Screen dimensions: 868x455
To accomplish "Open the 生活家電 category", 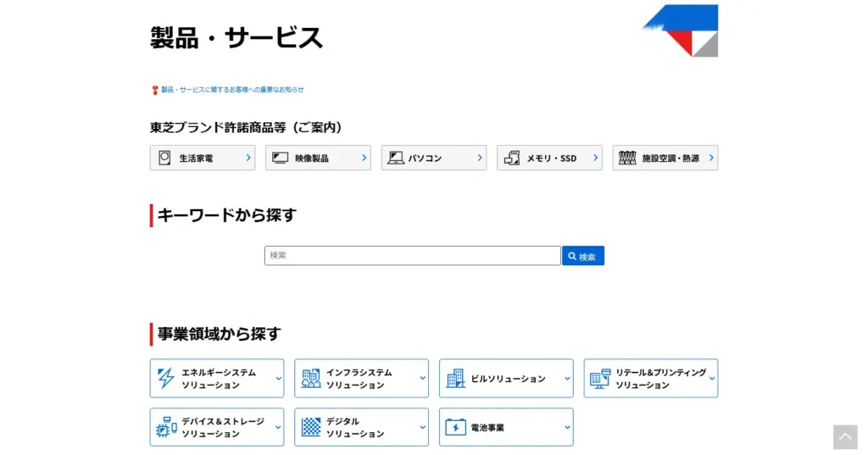I will click(x=203, y=158).
